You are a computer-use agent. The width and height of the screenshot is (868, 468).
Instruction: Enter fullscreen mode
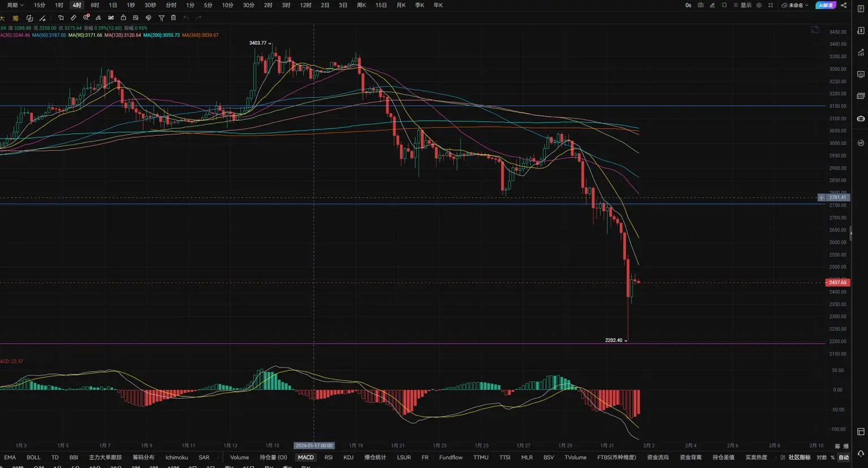click(770, 5)
